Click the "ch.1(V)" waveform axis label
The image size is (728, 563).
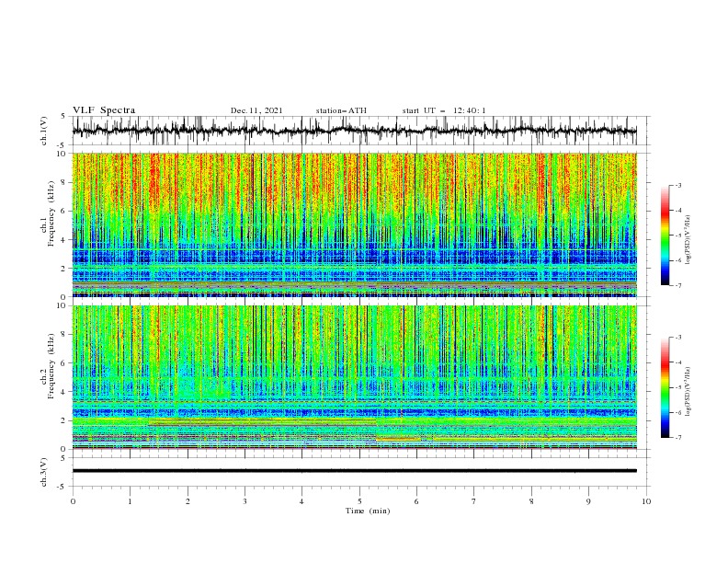pos(44,131)
